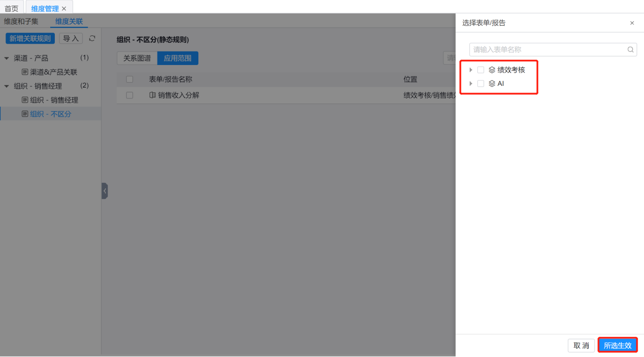Click the layers icon next to 绩效考核
The height and width of the screenshot is (357, 644).
click(x=492, y=70)
